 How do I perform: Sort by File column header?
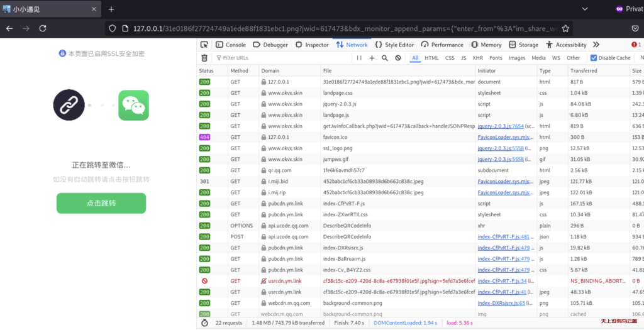[x=398, y=70]
